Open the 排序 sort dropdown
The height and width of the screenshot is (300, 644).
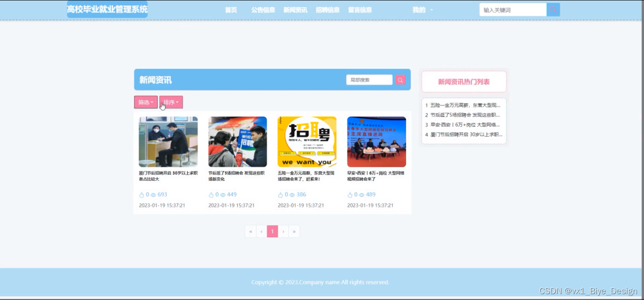pos(171,102)
